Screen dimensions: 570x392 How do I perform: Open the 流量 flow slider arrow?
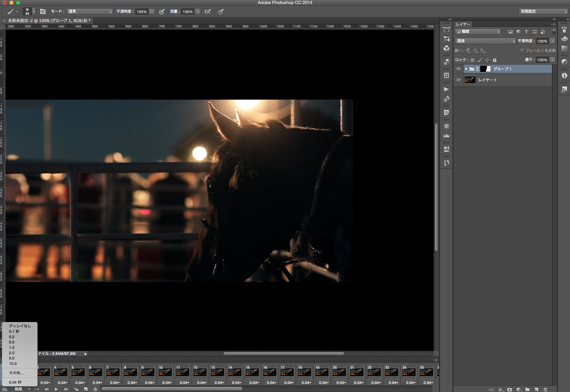pyautogui.click(x=198, y=12)
